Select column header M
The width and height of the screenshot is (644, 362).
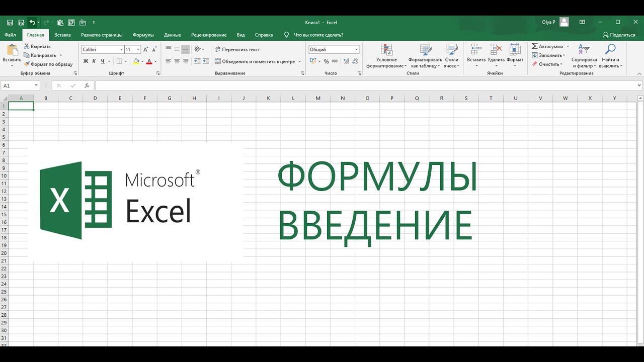tap(318, 98)
